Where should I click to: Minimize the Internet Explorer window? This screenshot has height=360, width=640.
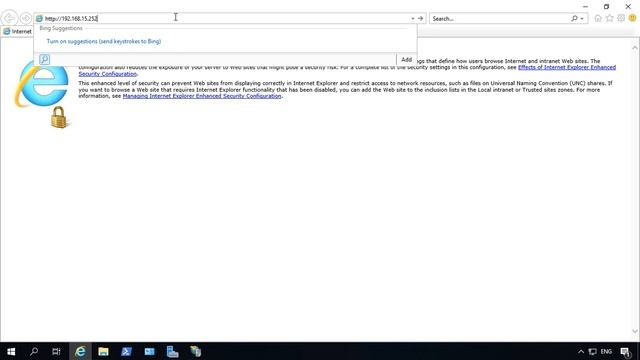click(585, 7)
